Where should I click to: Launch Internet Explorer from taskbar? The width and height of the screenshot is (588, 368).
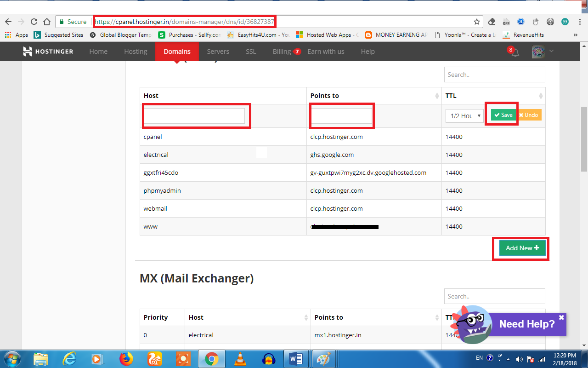click(x=70, y=359)
